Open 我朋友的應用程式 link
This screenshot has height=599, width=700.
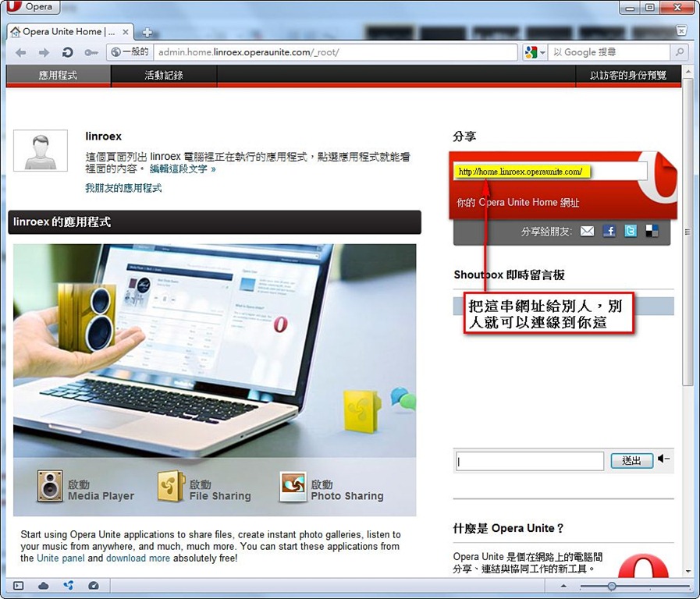click(123, 188)
